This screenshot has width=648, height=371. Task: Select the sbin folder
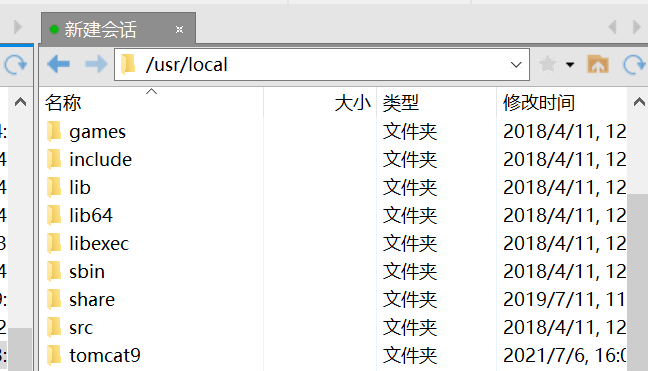pos(87,271)
